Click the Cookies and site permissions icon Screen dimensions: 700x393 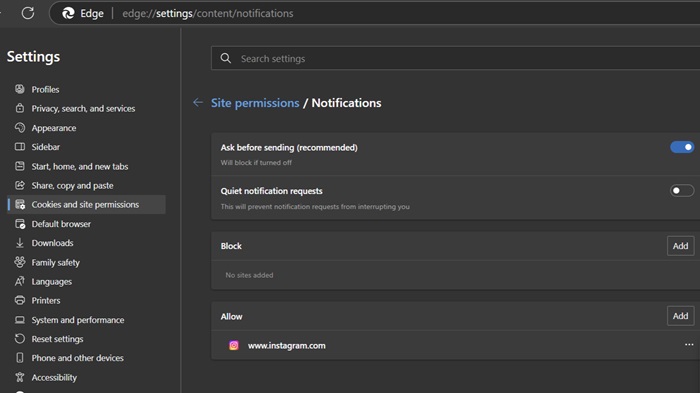pyautogui.click(x=20, y=205)
